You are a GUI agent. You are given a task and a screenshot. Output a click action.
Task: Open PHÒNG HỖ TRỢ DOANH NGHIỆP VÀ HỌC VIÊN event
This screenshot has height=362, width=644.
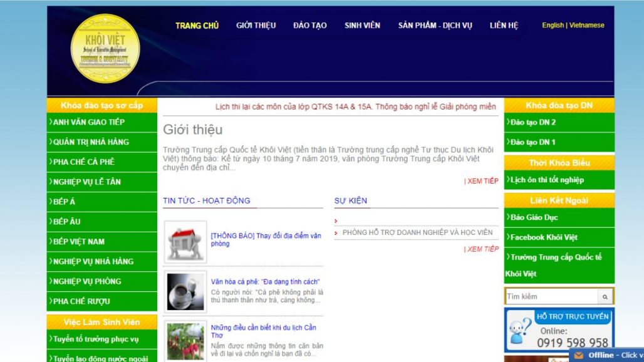[x=417, y=232]
